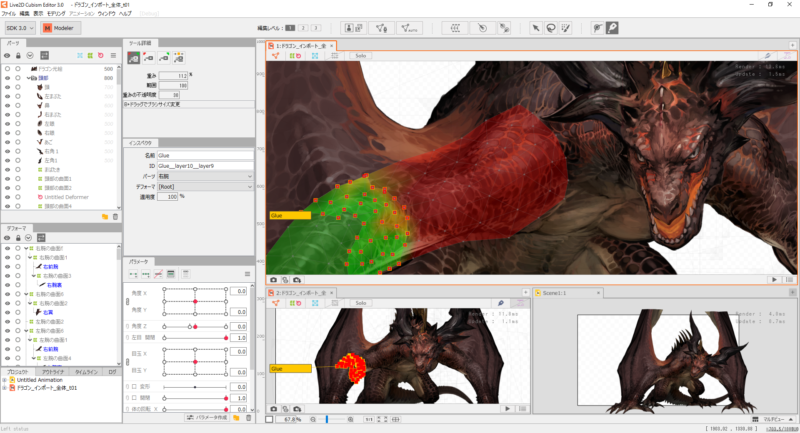The width and height of the screenshot is (800, 433).
Task: Click the parts panel vertical scrollbar
Action: [119, 135]
